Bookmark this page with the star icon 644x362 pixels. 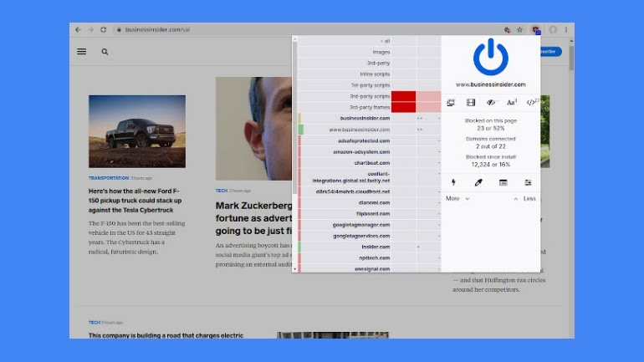click(519, 29)
